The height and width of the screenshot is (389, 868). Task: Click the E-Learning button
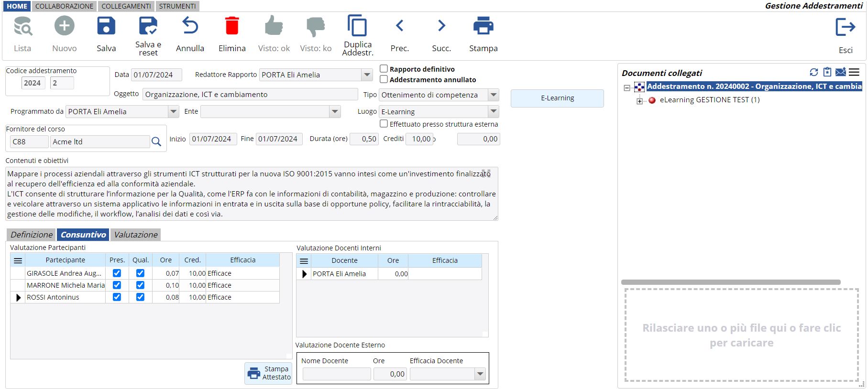point(557,98)
